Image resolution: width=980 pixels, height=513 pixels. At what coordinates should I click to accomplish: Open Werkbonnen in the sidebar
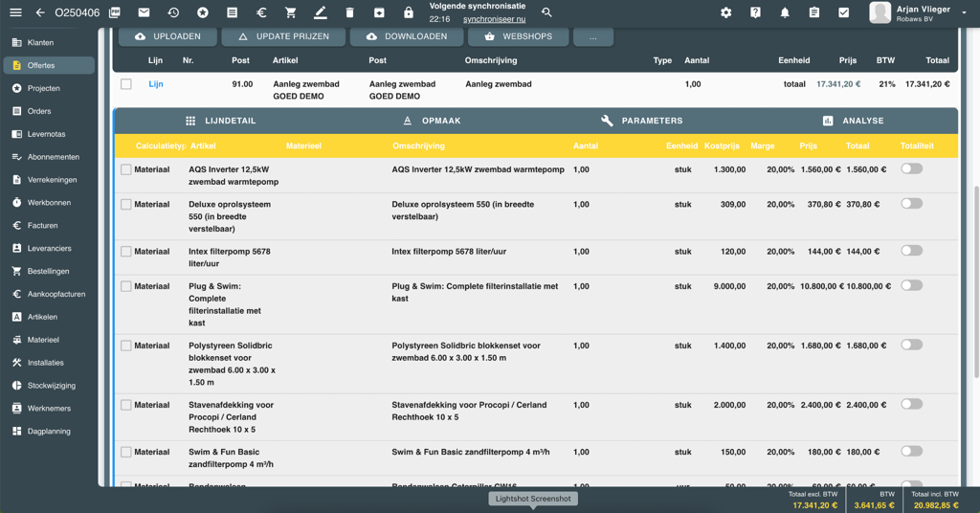coord(49,203)
